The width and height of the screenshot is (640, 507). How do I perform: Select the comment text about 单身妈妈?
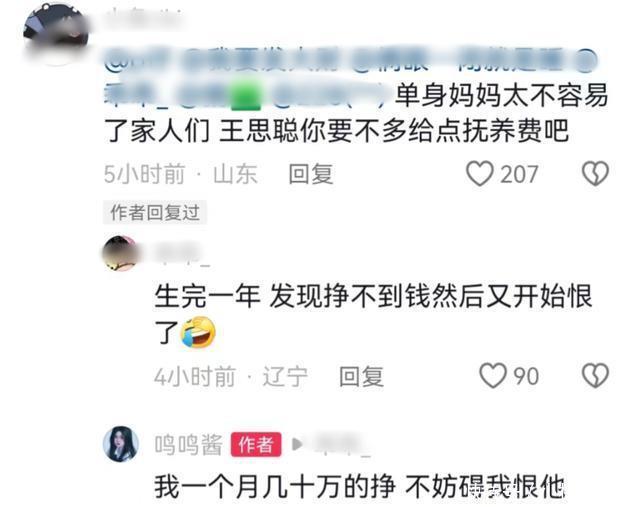point(356,113)
